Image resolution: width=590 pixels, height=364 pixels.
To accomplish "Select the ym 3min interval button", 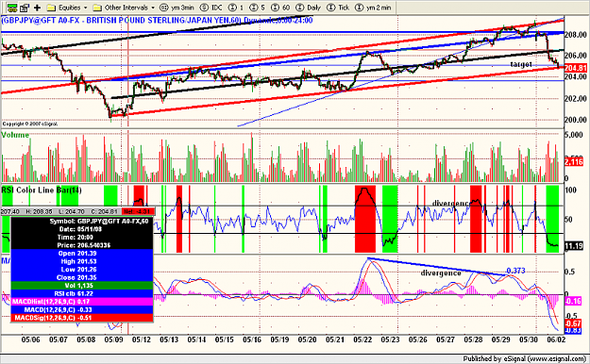I will point(177,8).
